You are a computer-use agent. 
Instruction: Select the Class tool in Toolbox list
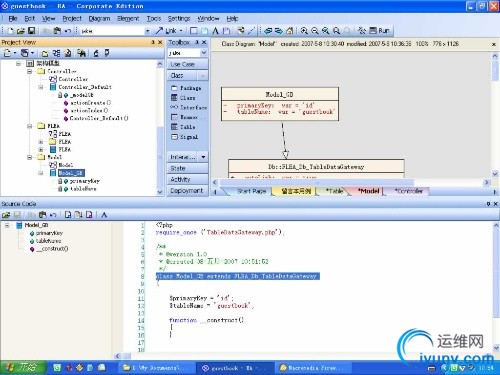[184, 98]
